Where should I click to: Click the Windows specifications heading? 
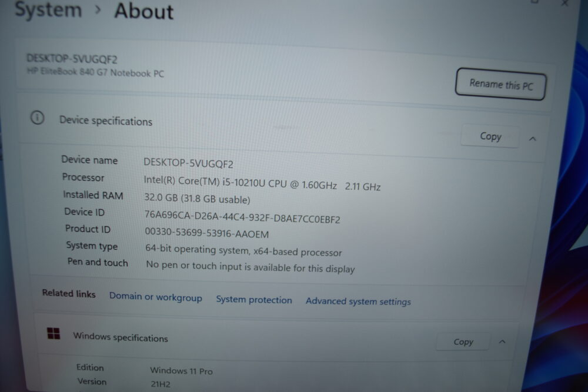(x=121, y=337)
